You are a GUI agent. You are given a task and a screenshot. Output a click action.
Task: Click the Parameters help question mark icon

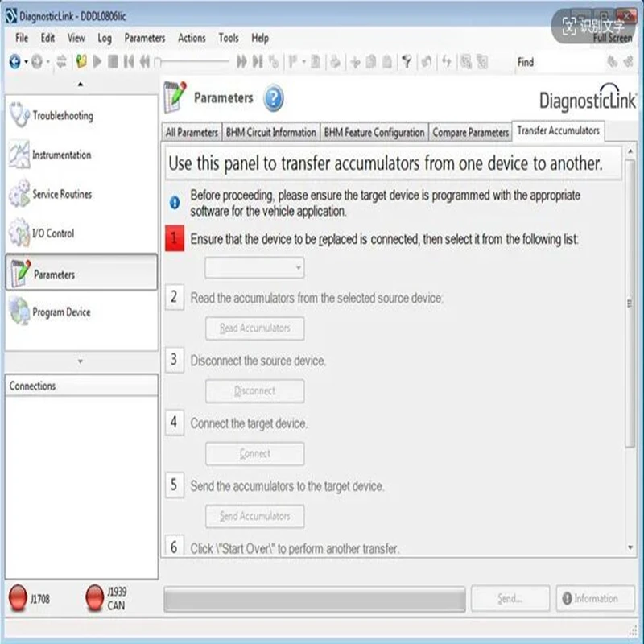click(273, 98)
